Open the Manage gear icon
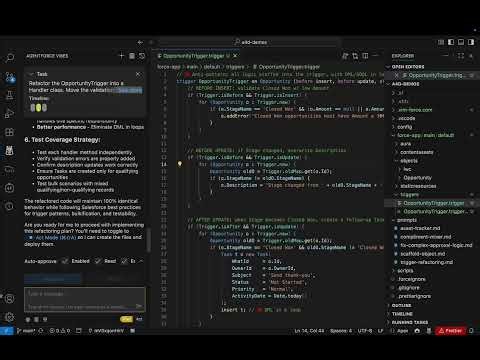 pyautogui.click(x=10, y=317)
